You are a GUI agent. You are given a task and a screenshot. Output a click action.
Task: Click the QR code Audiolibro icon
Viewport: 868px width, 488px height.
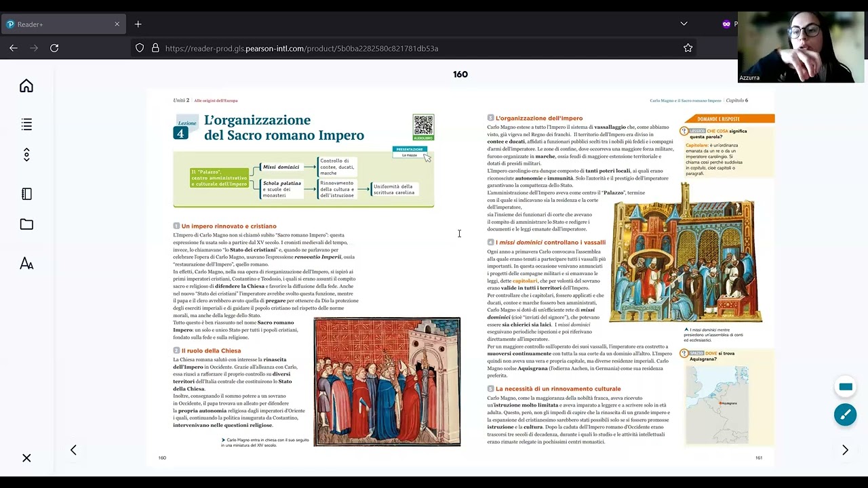click(x=423, y=127)
